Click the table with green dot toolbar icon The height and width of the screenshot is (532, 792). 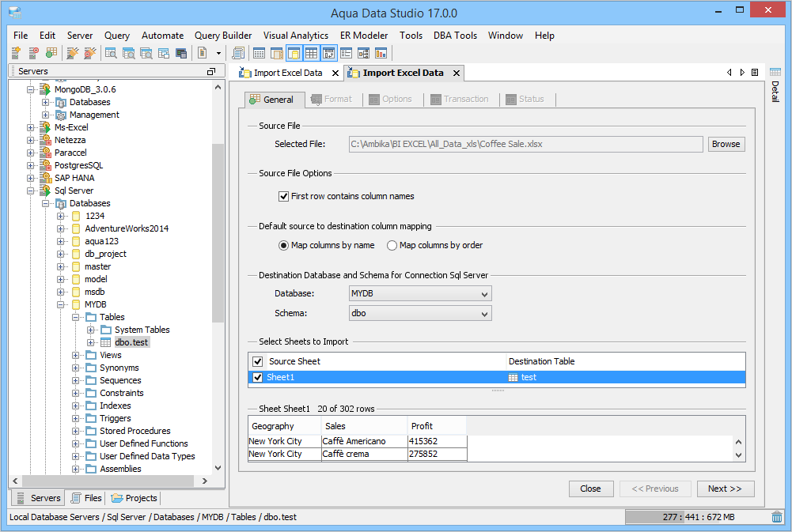51,52
